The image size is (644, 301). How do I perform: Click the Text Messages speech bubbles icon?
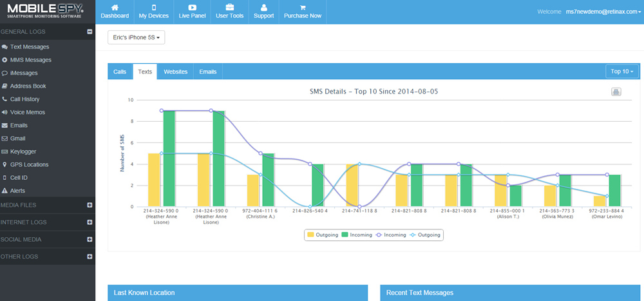click(x=5, y=47)
